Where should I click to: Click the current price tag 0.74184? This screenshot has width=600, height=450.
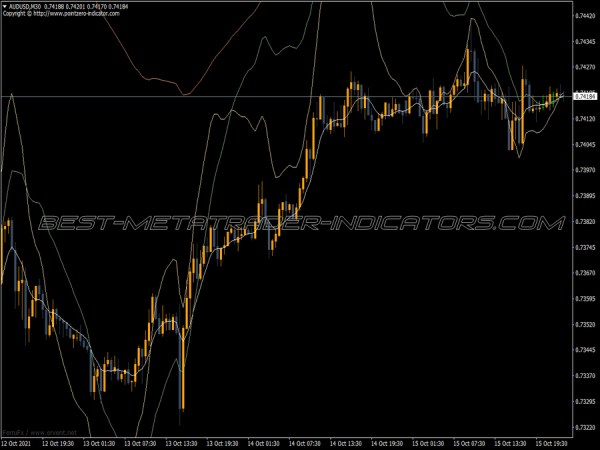(585, 96)
